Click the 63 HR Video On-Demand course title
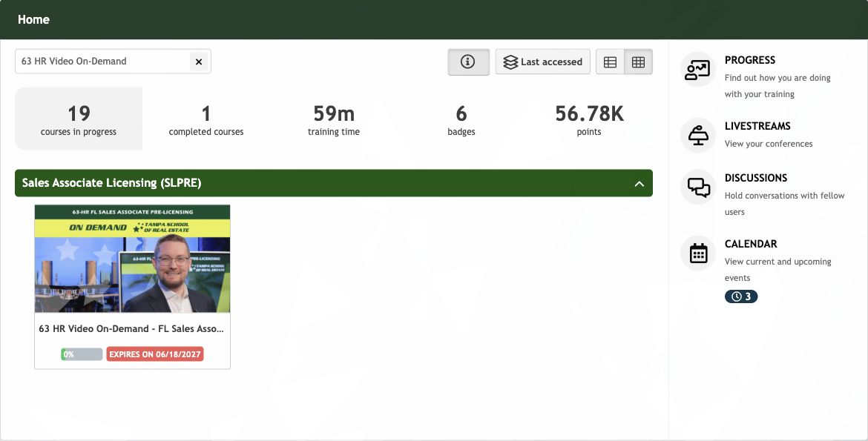The image size is (868, 441). [x=131, y=328]
